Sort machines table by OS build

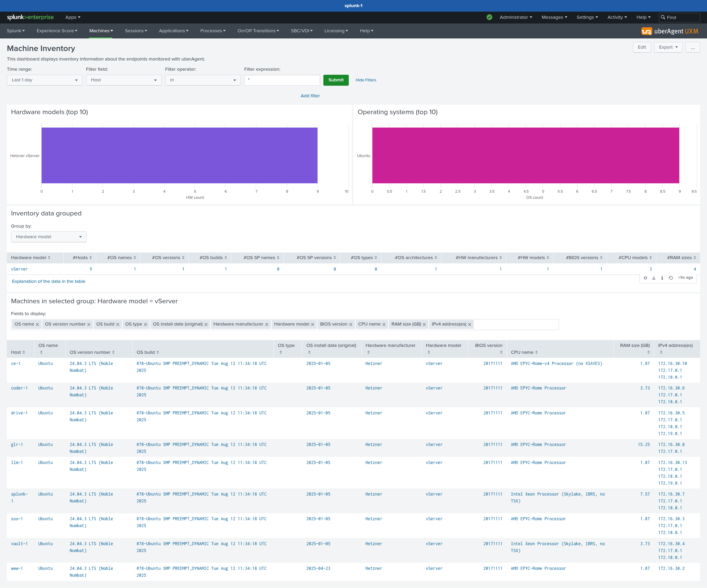(x=148, y=352)
